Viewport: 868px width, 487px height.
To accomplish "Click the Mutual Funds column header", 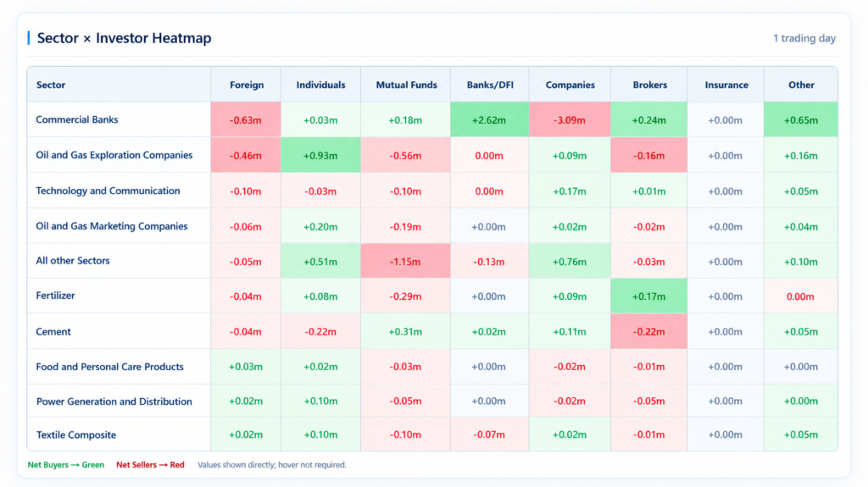I will 406,85.
